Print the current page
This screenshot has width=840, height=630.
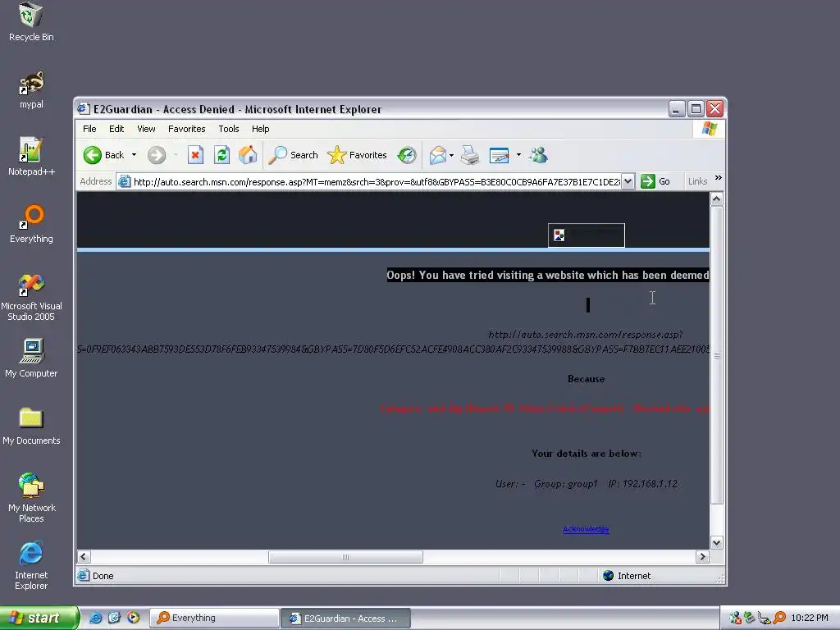pyautogui.click(x=470, y=155)
